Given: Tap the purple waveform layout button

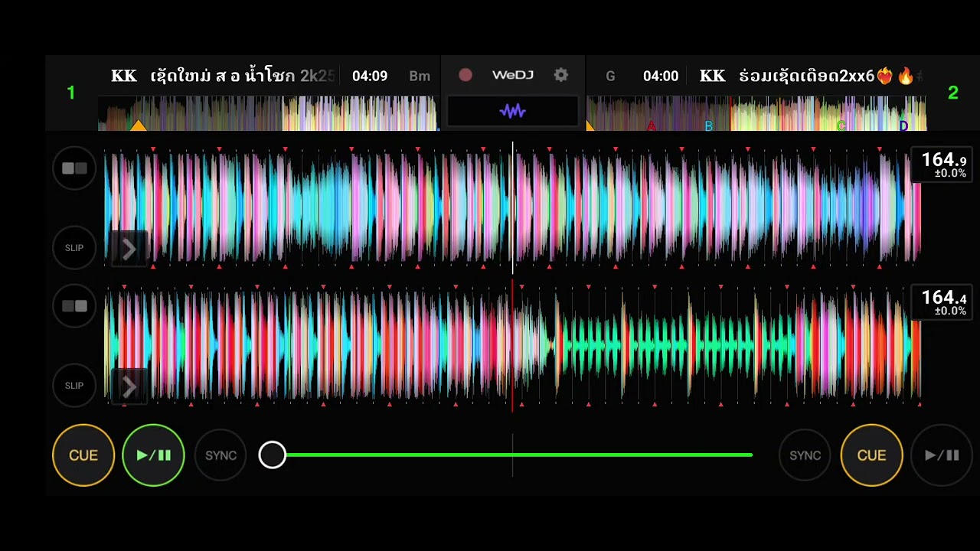Looking at the screenshot, I should coord(512,111).
